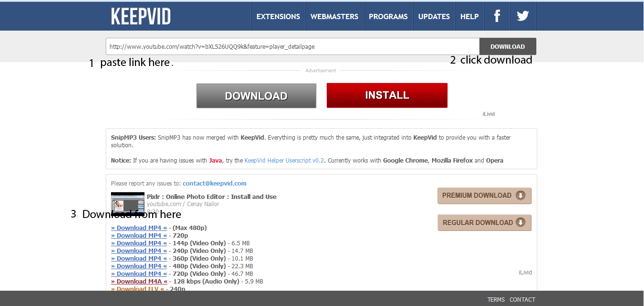Image resolution: width=644 pixels, height=306 pixels.
Task: Download MP4 720p link
Action: [139, 236]
